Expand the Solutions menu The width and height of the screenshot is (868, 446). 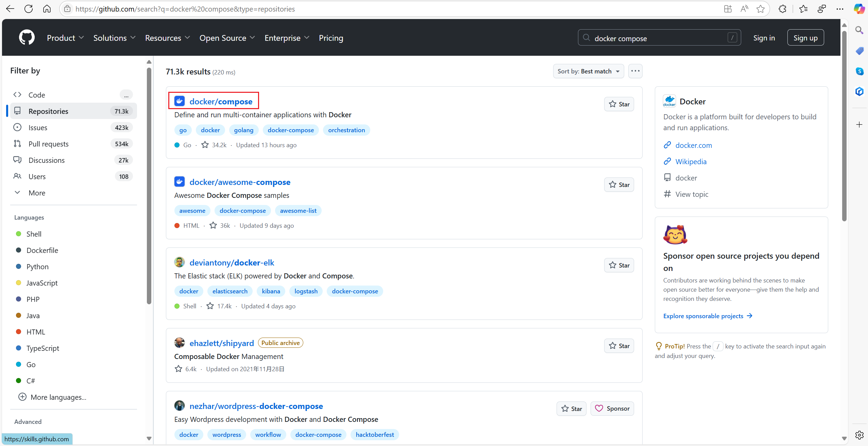114,38
